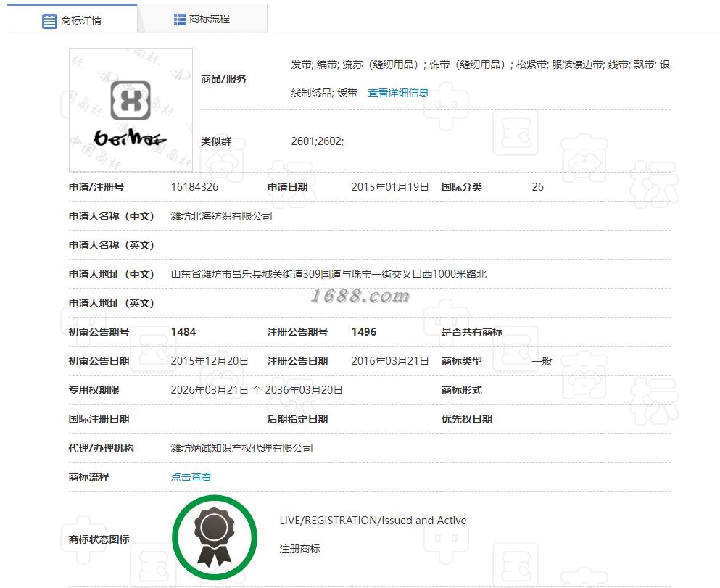Screen dimensions: 720x588
Task: Select registration announcement date 2016年03月21日
Action: pyautogui.click(x=390, y=361)
